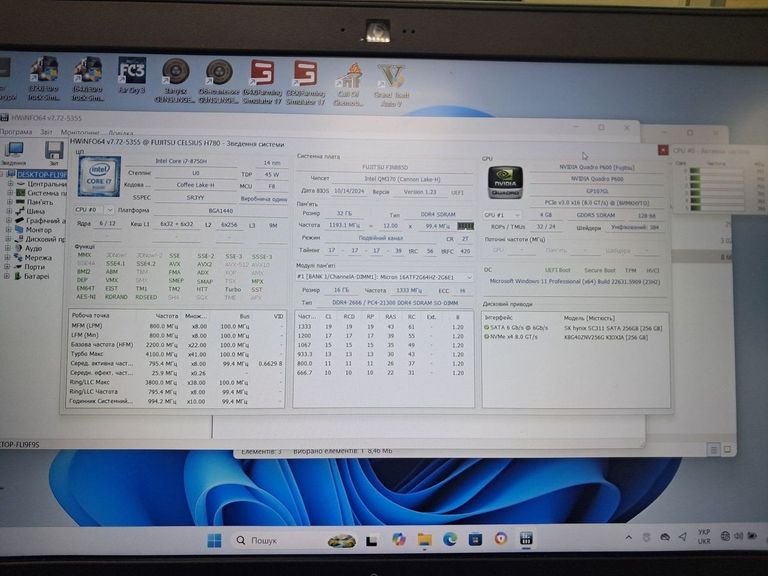Show hidden system tray icons
The image size is (768, 576).
(x=628, y=538)
